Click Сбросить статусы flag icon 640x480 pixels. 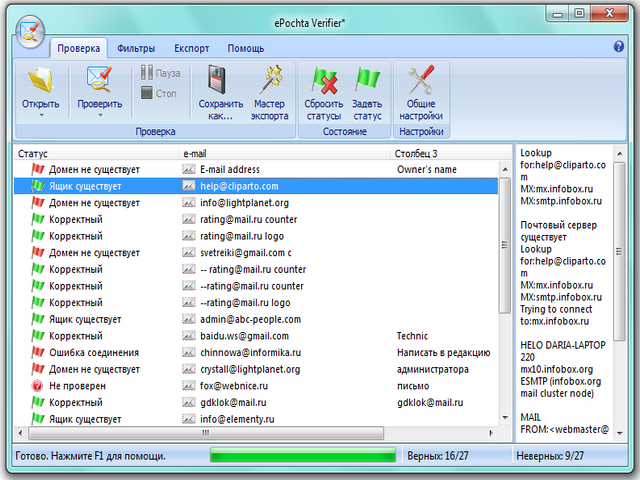tap(324, 80)
